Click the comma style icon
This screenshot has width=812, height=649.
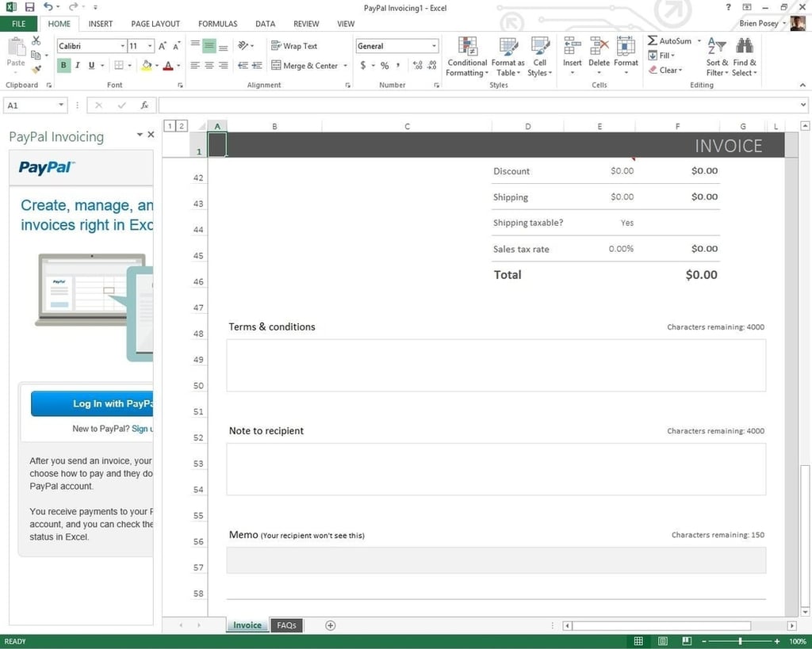(x=398, y=65)
